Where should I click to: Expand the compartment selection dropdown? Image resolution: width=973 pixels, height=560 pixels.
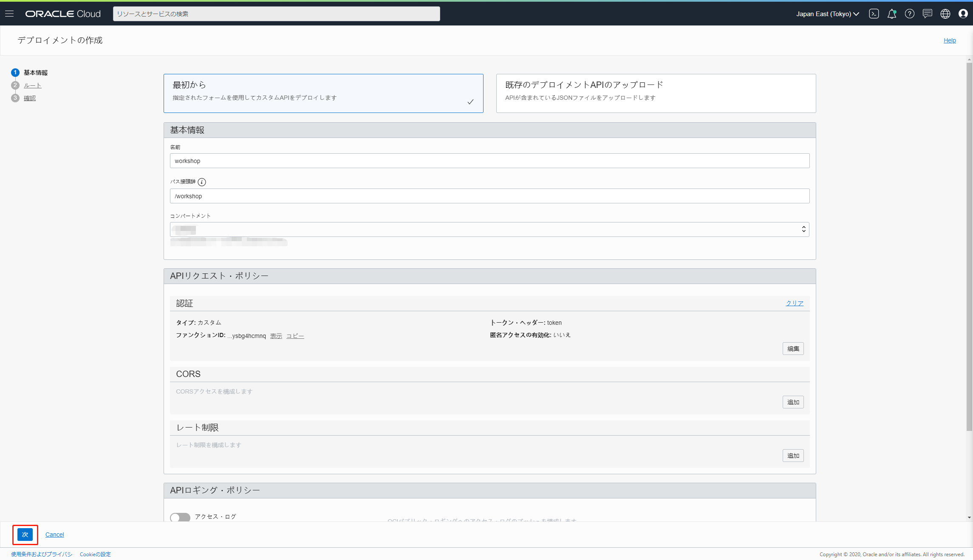click(x=489, y=230)
